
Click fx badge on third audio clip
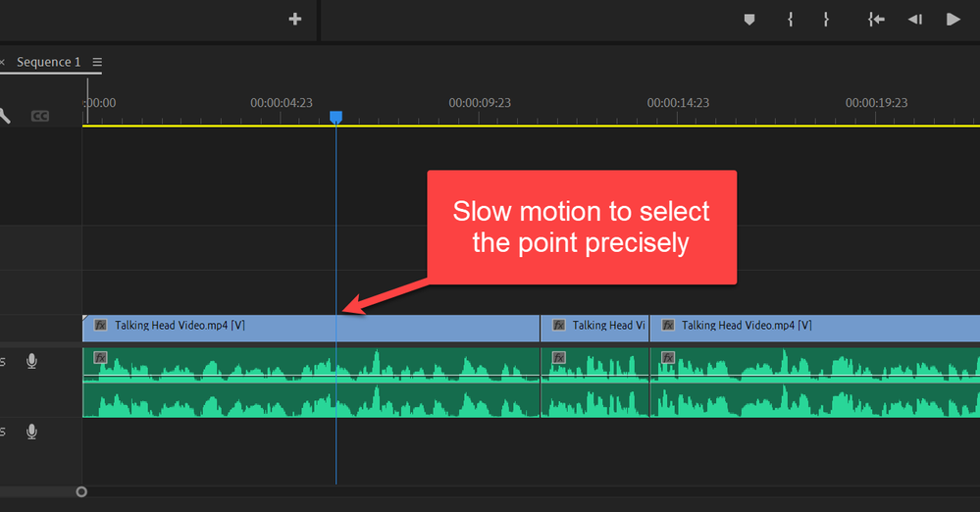tap(668, 358)
